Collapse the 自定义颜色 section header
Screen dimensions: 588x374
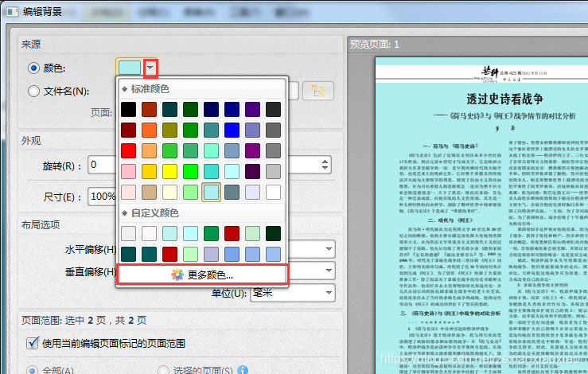[x=203, y=213]
